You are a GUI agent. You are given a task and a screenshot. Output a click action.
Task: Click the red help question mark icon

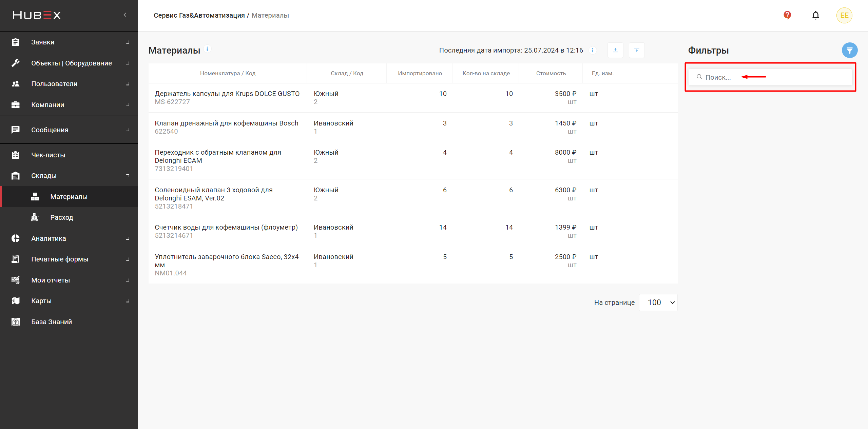coord(787,15)
